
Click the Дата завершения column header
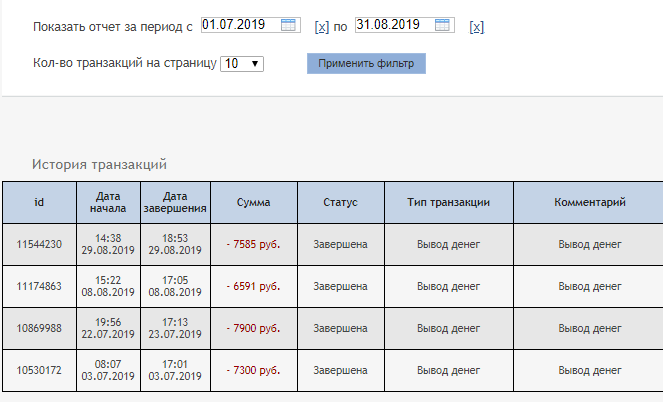click(175, 202)
